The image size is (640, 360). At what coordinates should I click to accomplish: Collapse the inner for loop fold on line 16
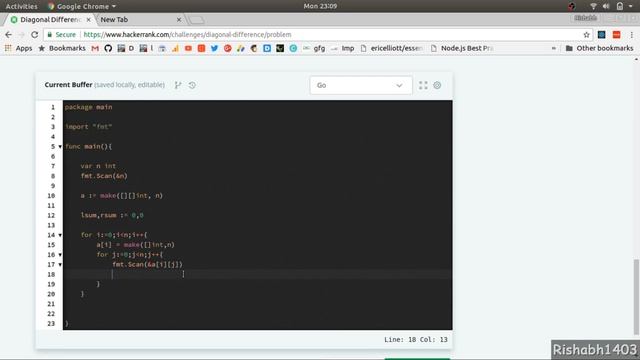tap(60, 255)
